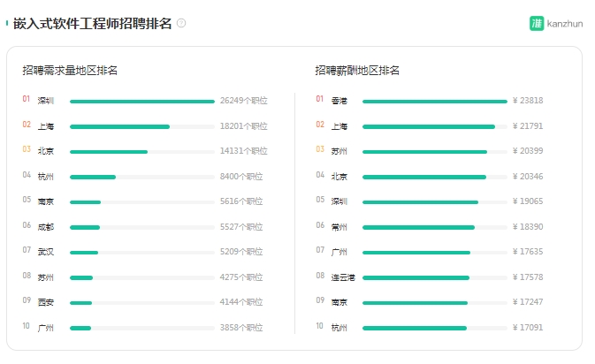Open 杭州 in the demand ranking list
The height and width of the screenshot is (364, 595).
46,177
